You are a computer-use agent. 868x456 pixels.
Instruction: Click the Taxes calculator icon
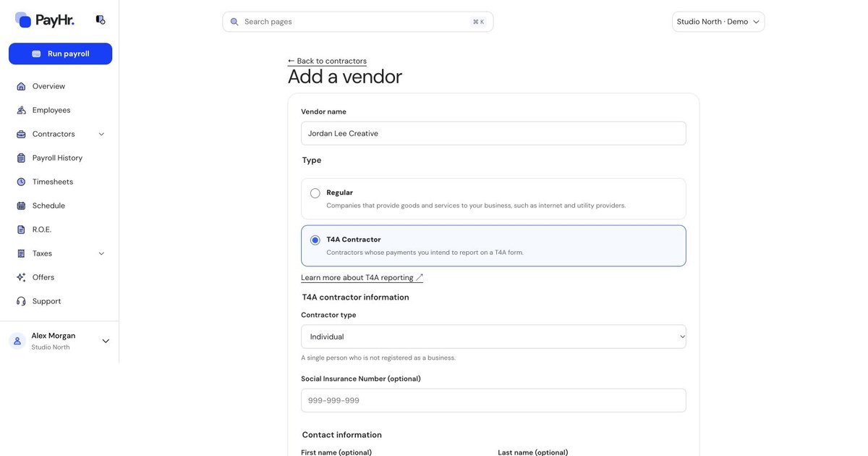point(21,253)
